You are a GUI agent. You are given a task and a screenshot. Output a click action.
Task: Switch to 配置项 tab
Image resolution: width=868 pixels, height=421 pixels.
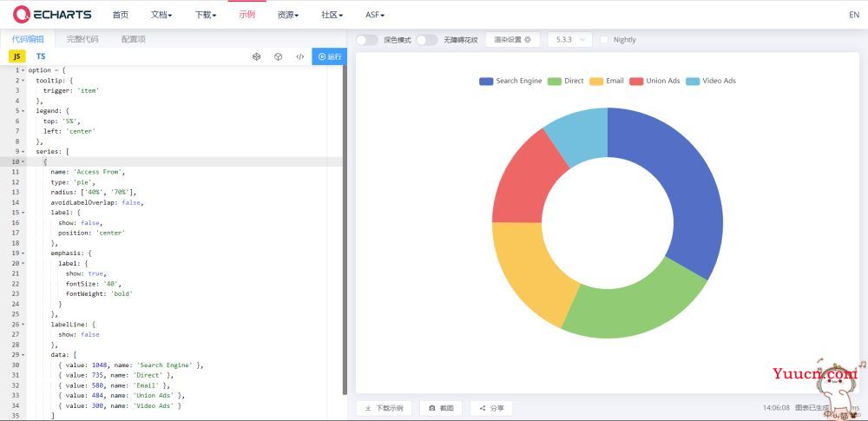[x=134, y=39]
